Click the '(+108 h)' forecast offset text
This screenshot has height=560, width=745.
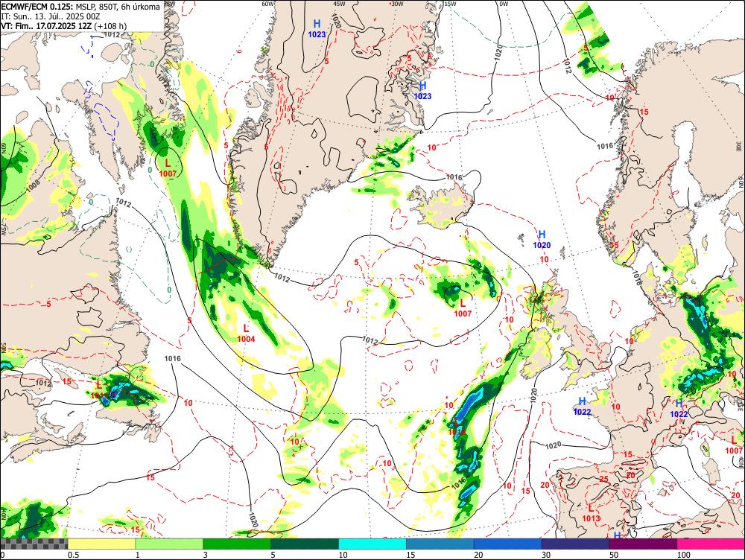coord(110,25)
